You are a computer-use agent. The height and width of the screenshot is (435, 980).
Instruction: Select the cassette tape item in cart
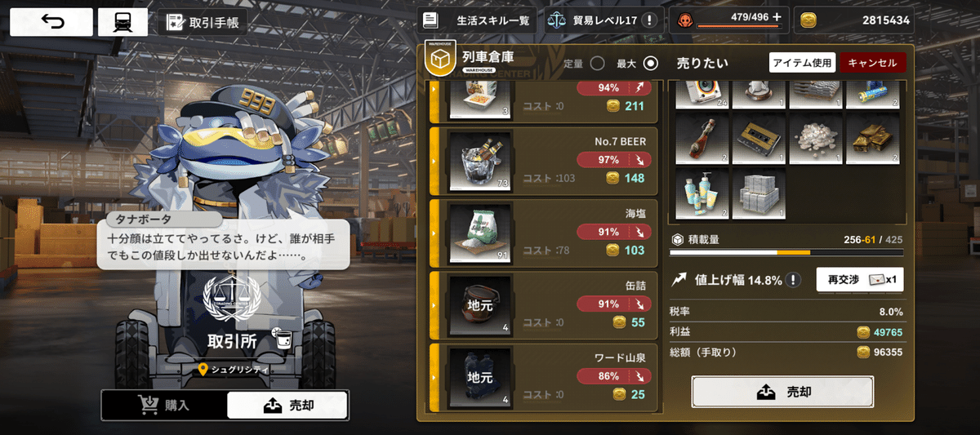(x=759, y=140)
